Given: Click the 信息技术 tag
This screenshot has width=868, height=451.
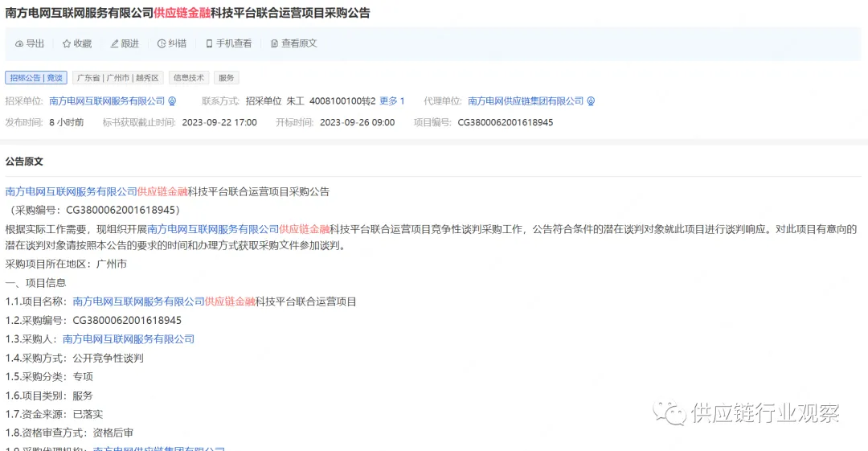Looking at the screenshot, I should click(189, 77).
